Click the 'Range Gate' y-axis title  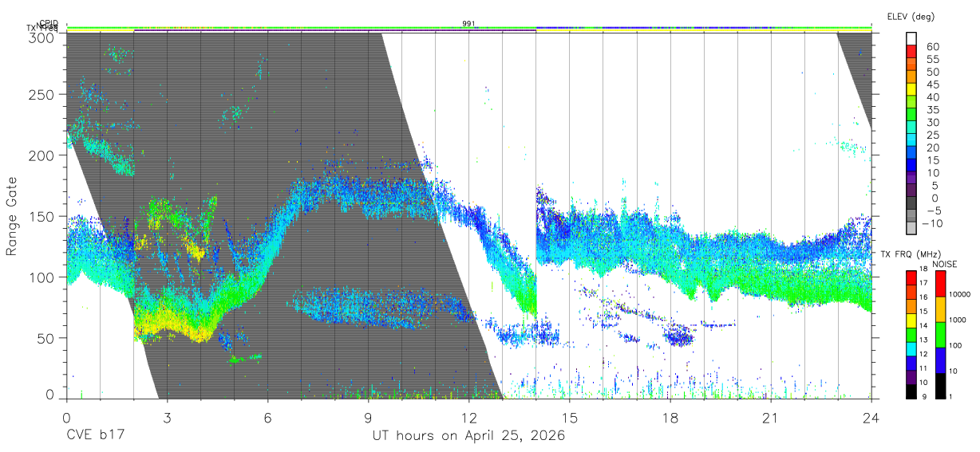[12, 216]
